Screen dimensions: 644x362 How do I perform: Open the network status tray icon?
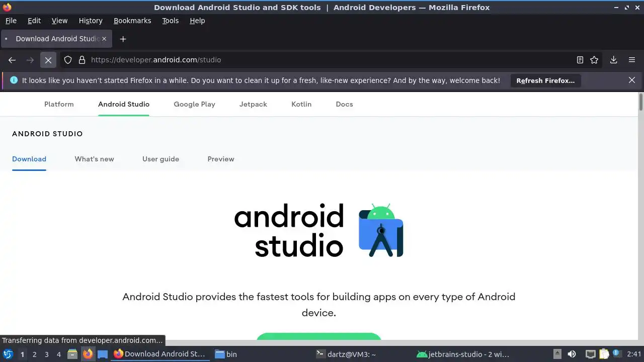591,354
